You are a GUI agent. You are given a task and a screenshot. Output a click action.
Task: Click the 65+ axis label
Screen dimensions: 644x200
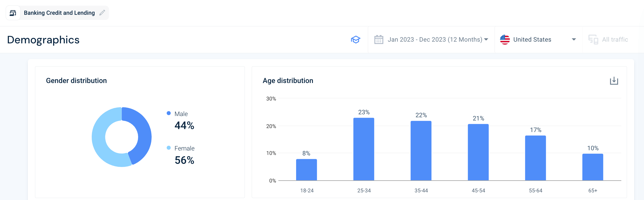[593, 190]
